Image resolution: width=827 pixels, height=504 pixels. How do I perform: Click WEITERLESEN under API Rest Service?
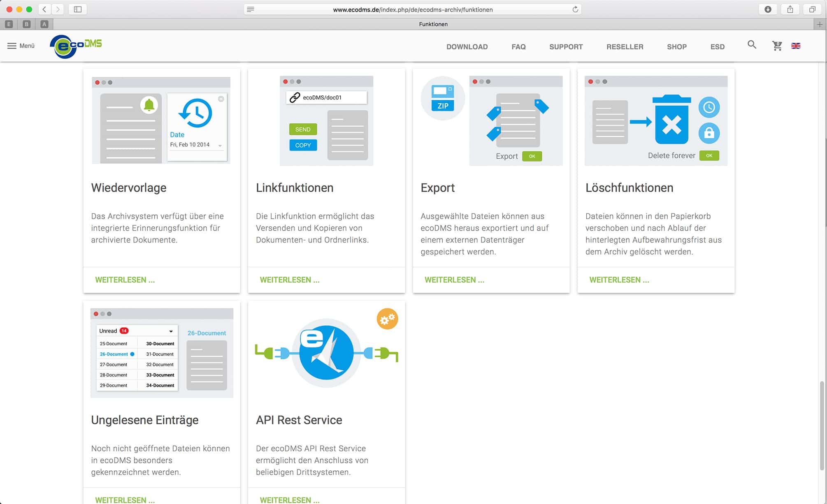pyautogui.click(x=290, y=500)
